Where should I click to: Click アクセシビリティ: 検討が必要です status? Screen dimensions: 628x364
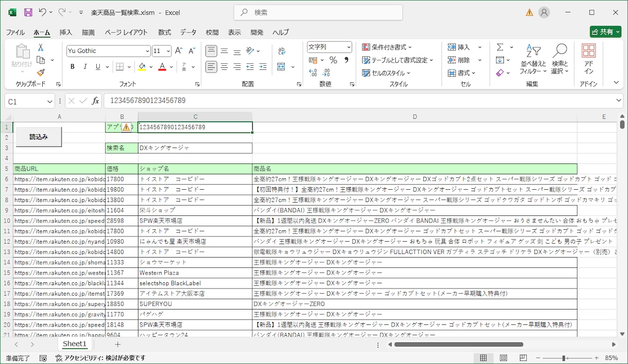[100, 358]
